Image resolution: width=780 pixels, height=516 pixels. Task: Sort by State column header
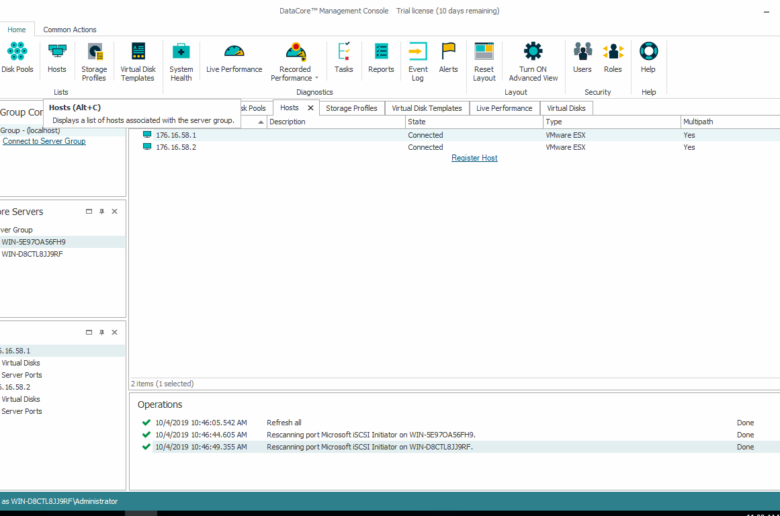(474, 122)
